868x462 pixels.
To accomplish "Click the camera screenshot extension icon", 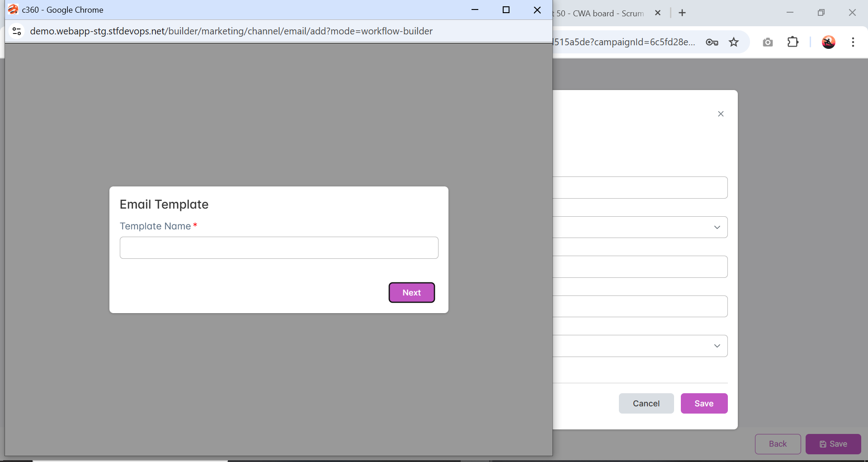I will [768, 42].
